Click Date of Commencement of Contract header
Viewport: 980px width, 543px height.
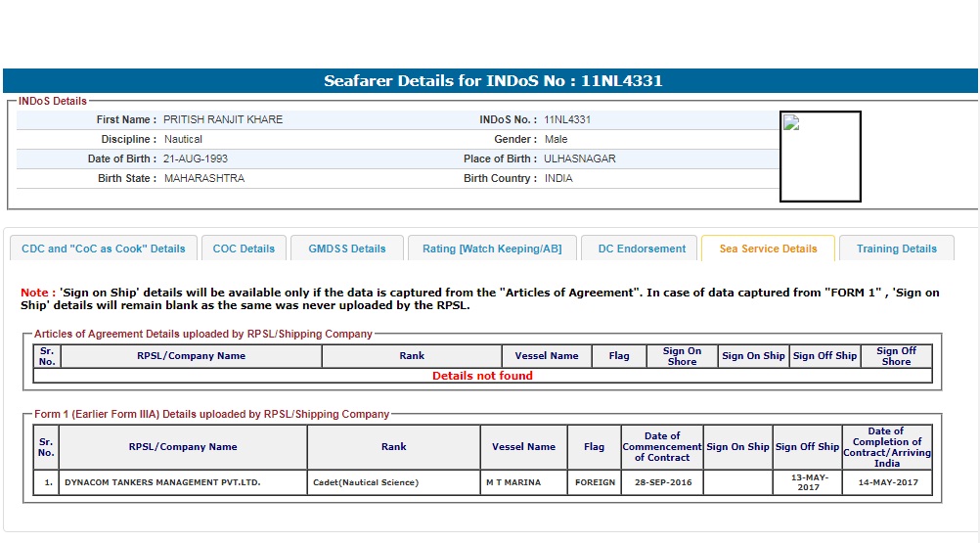click(662, 447)
